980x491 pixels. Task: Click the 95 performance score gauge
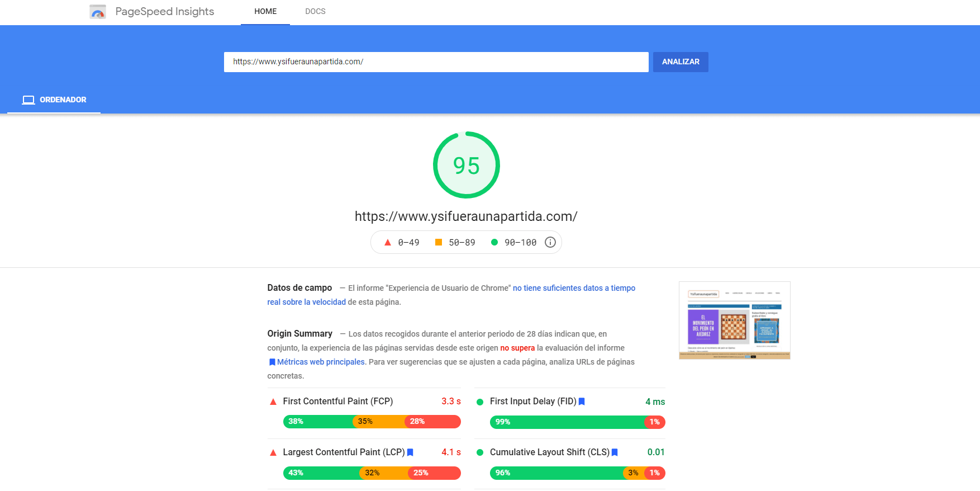coord(467,165)
